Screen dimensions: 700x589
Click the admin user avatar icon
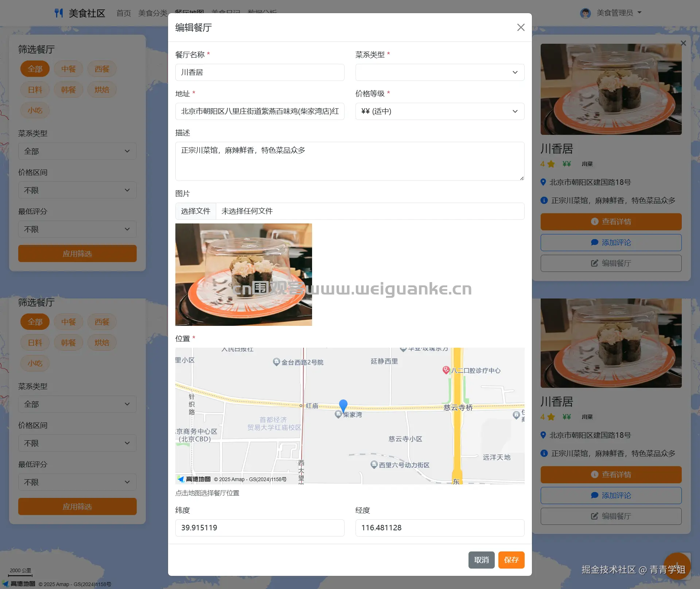point(586,13)
